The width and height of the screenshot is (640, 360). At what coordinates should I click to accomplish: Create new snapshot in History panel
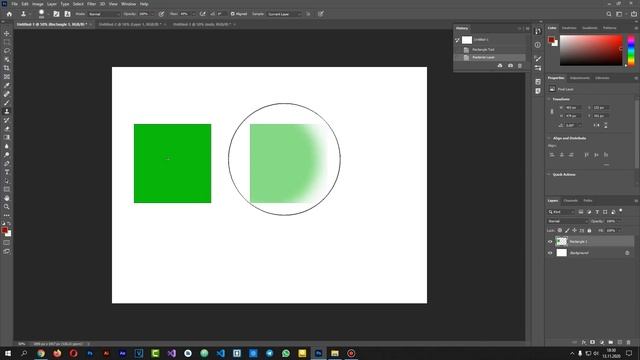(x=510, y=66)
